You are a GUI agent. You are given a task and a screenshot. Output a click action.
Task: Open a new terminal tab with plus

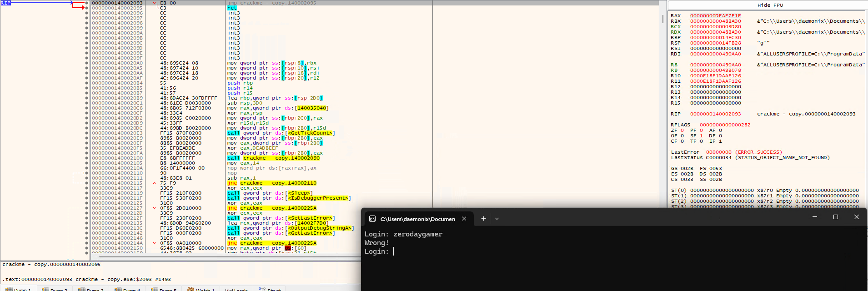pos(483,219)
